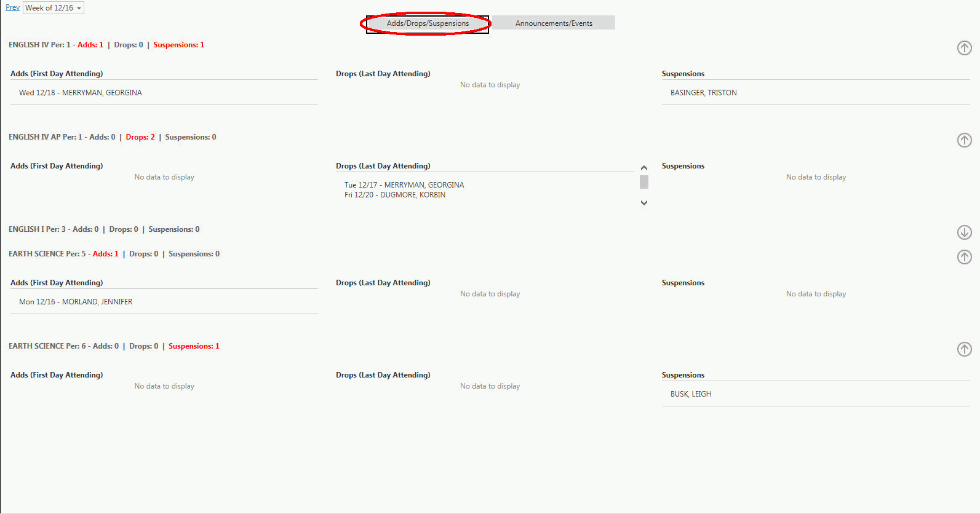Select the Tue 12/17 MERRYMAN, GEORGINA drop entry

404,185
